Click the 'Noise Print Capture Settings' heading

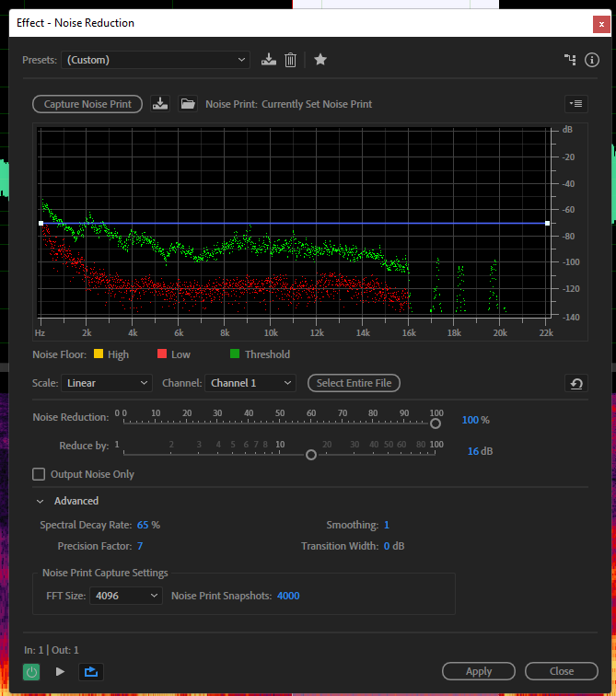(105, 573)
